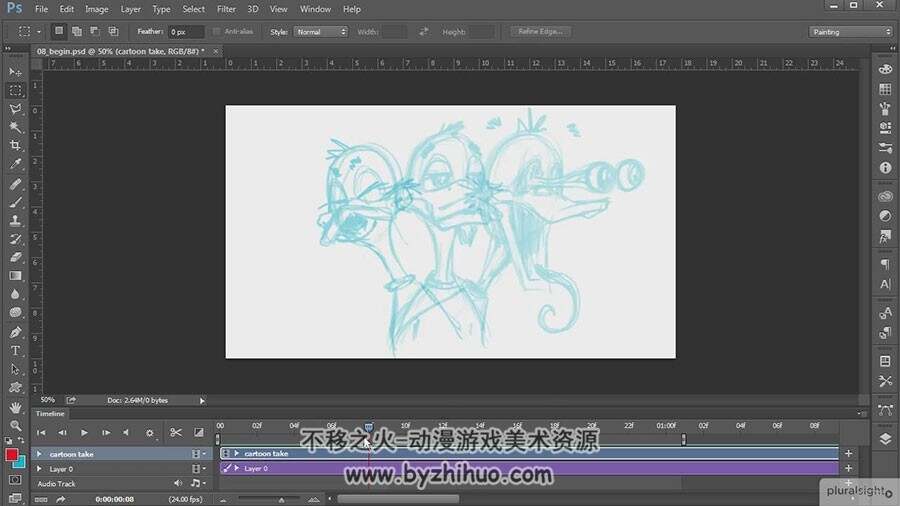Toggle Quick Mask mode
This screenshot has height=506, width=900.
(x=15, y=480)
